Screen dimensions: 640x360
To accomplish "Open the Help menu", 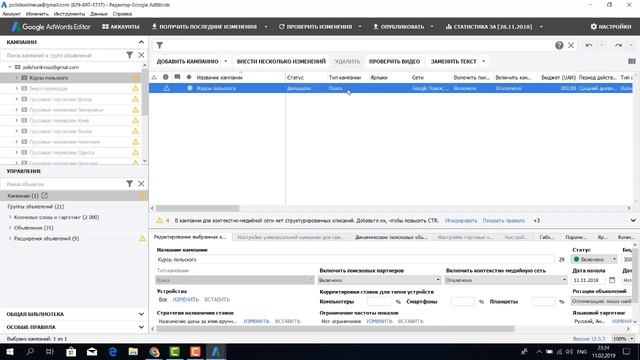I will click(122, 13).
